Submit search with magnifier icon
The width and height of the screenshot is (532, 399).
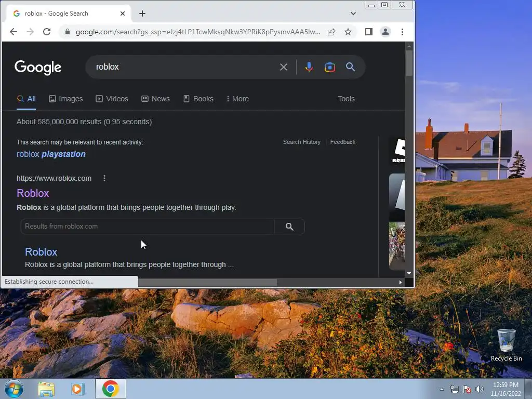(x=351, y=67)
